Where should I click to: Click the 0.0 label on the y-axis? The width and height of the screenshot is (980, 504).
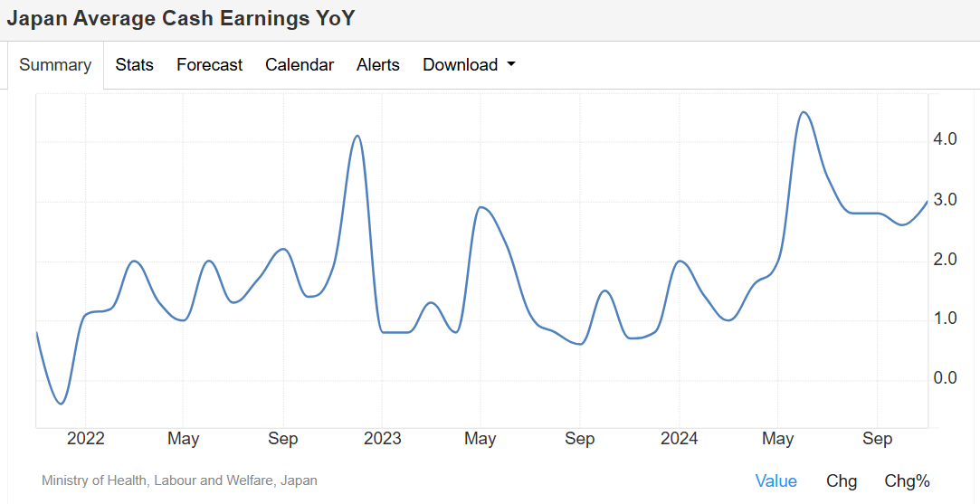pyautogui.click(x=946, y=378)
